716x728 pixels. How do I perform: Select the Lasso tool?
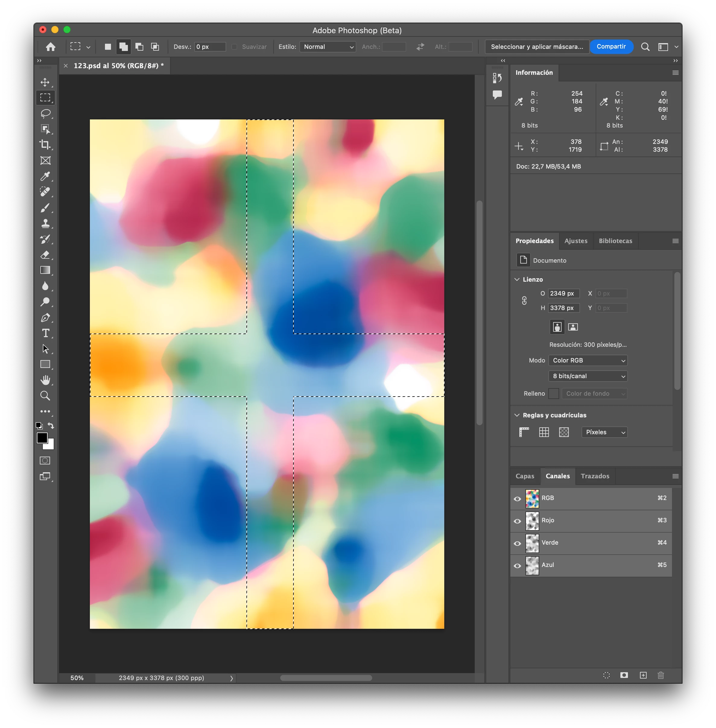45,113
